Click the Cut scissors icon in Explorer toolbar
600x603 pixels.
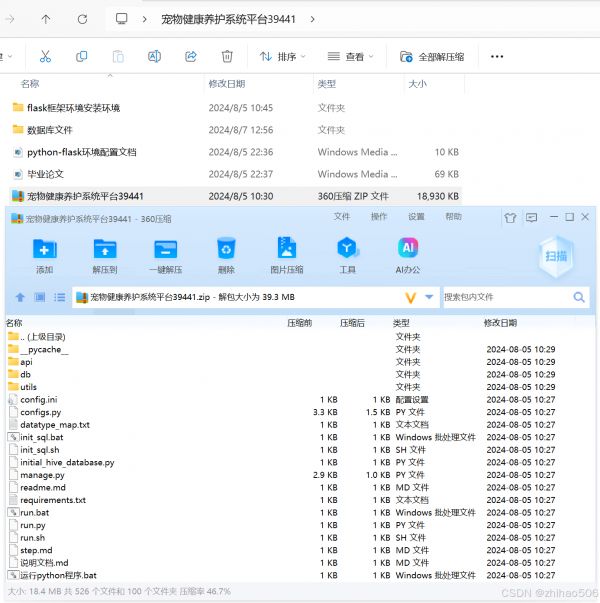coord(45,57)
